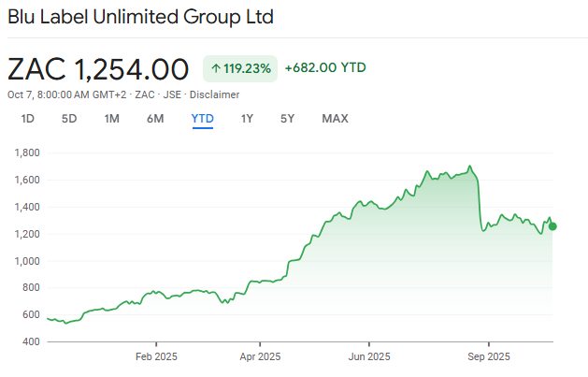Click the Feb 2025 axis label
The height and width of the screenshot is (377, 588).
(156, 356)
